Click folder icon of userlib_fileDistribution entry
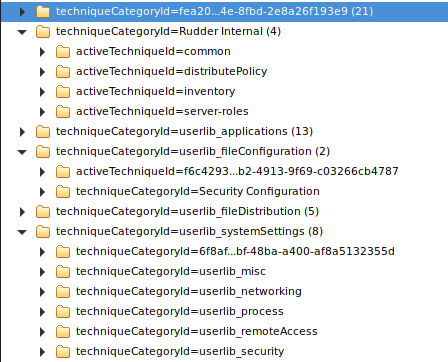The width and height of the screenshot is (448, 362). pyautogui.click(x=43, y=212)
